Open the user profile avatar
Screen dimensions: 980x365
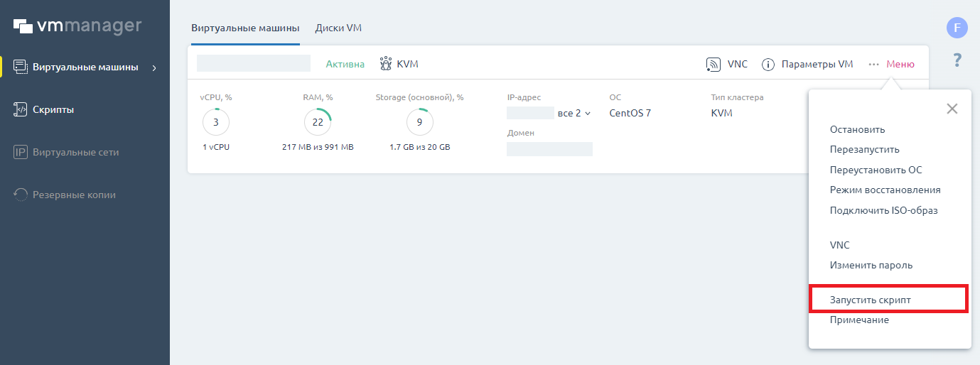pyautogui.click(x=957, y=28)
